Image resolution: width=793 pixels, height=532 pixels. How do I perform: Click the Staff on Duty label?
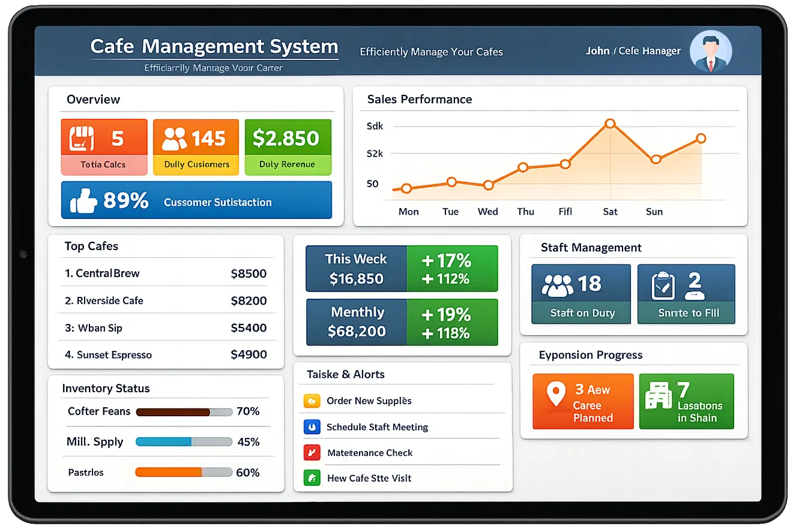click(x=582, y=312)
